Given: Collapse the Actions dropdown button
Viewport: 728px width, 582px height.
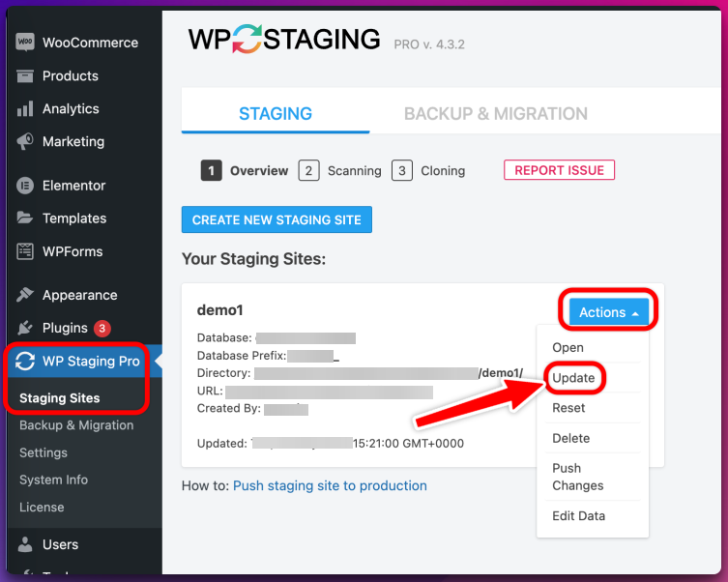Looking at the screenshot, I should pos(609,312).
